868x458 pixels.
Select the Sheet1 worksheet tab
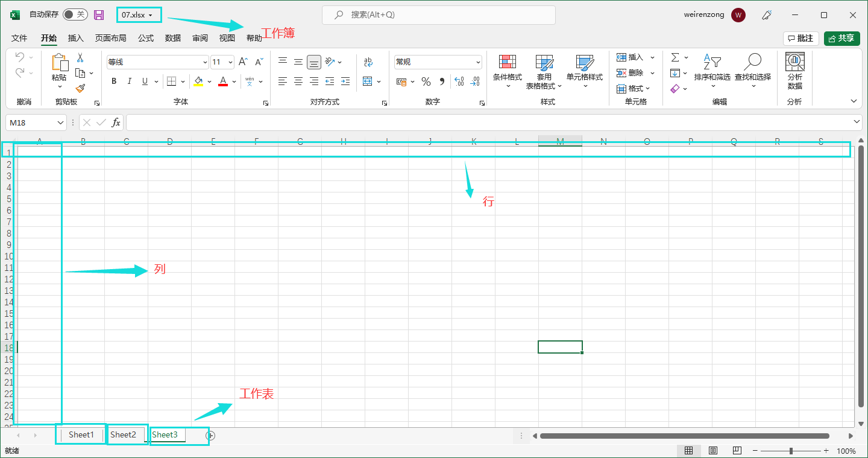pyautogui.click(x=81, y=434)
